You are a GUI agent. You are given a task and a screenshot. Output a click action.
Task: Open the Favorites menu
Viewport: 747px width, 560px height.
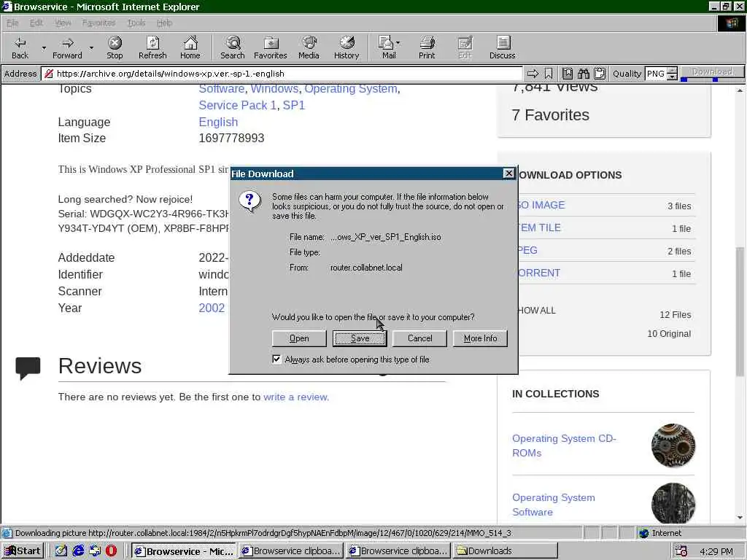tap(98, 23)
